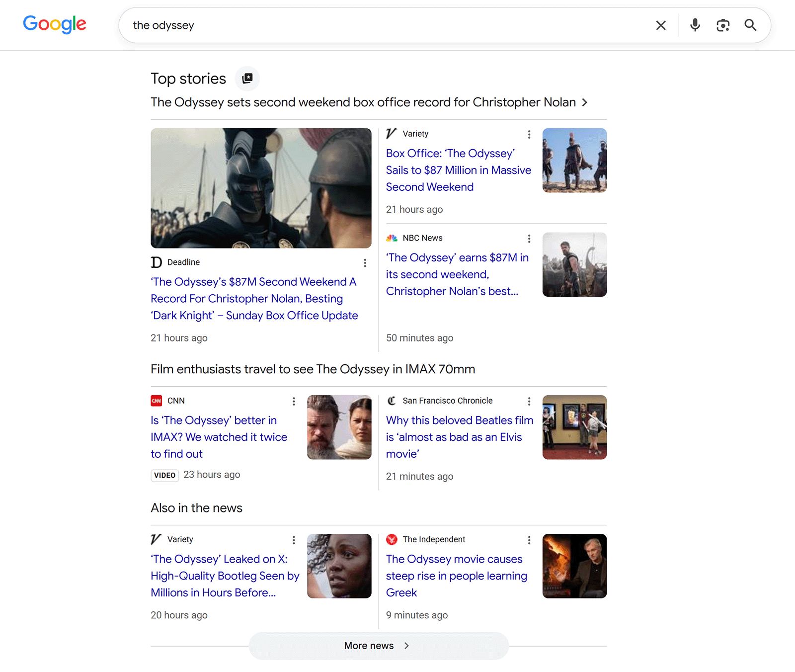Click the '20 hours ago' timestamp
Screen dimensions: 795x672
179,615
